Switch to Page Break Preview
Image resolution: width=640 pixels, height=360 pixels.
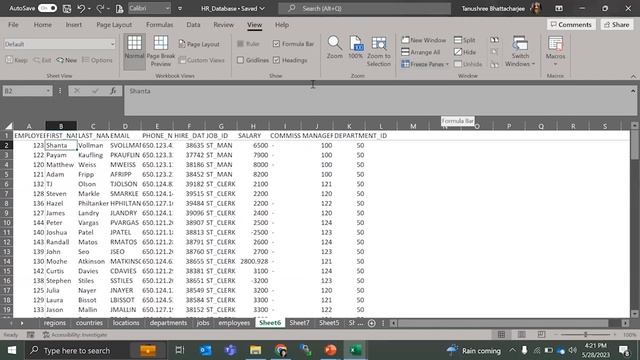pyautogui.click(x=160, y=51)
